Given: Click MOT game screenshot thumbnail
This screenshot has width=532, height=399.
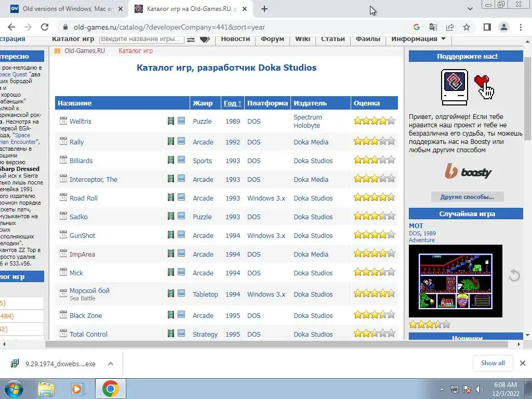Looking at the screenshot, I should coord(455,281).
